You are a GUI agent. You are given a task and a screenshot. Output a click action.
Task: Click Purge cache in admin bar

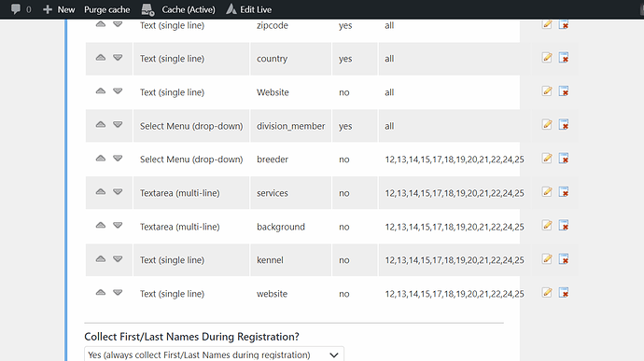(x=106, y=9)
